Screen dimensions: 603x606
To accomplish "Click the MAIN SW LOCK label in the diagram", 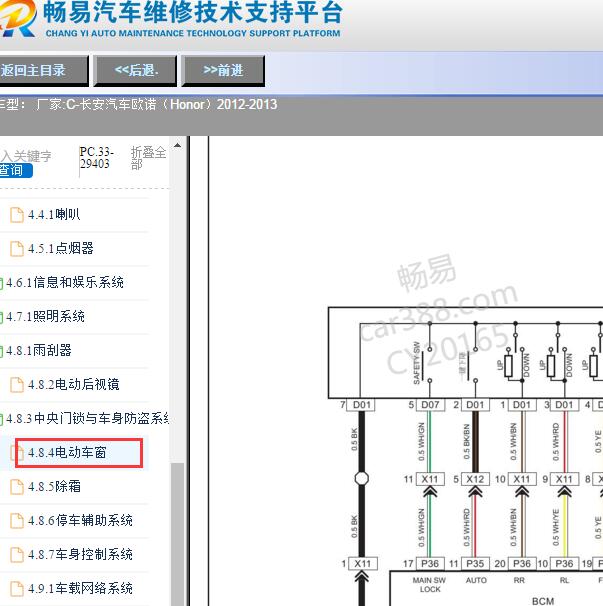I will tap(429, 585).
